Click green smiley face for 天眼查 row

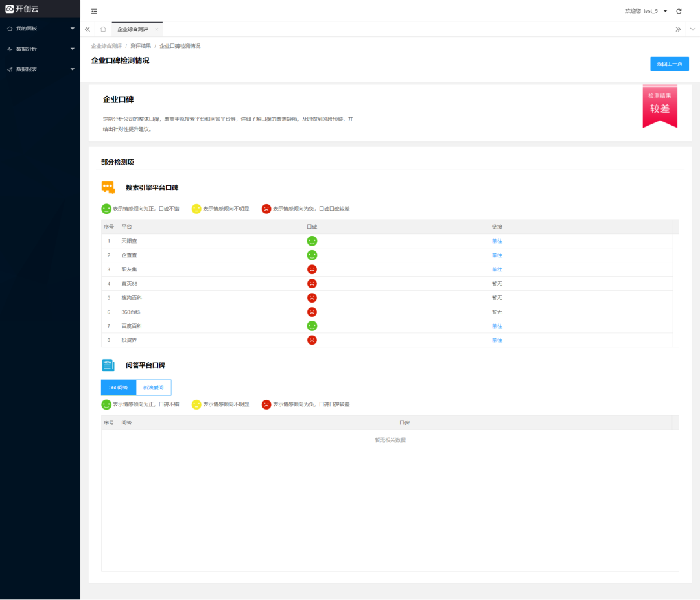[312, 241]
